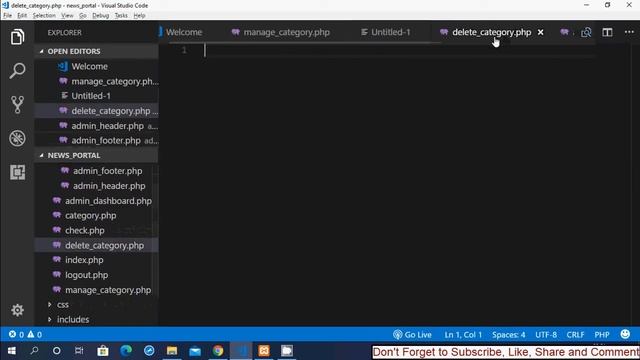Select the delete_category.php editor tab
Screen dimensions: 640x360
[491, 32]
